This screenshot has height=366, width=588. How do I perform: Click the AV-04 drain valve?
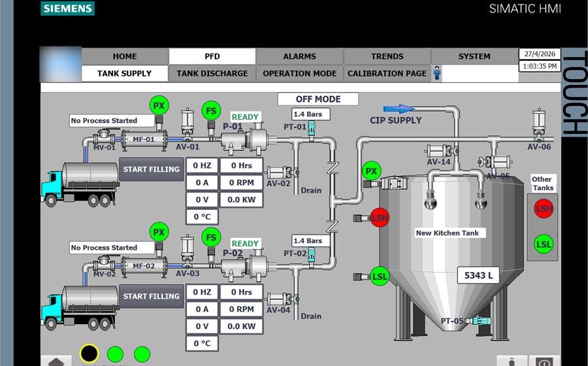point(282,299)
